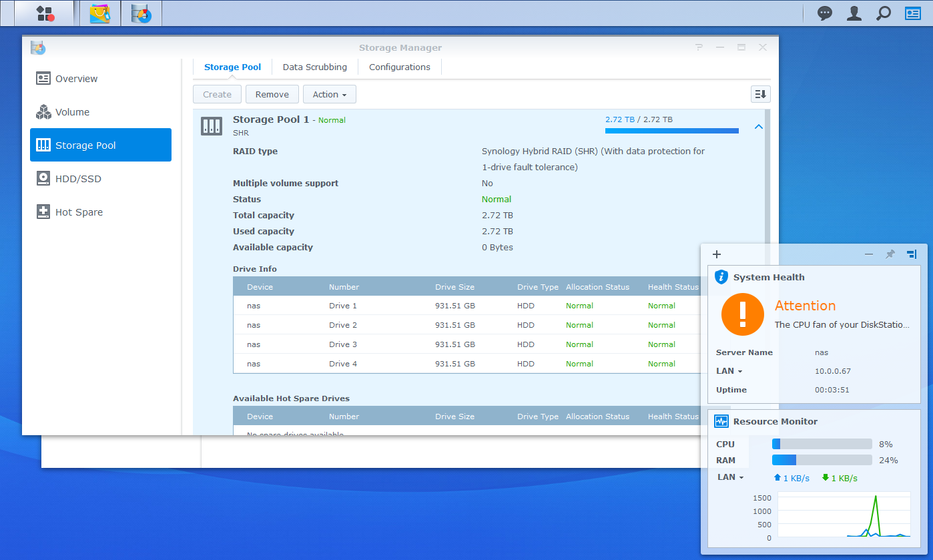
Task: Open the notifications panel
Action: point(824,13)
